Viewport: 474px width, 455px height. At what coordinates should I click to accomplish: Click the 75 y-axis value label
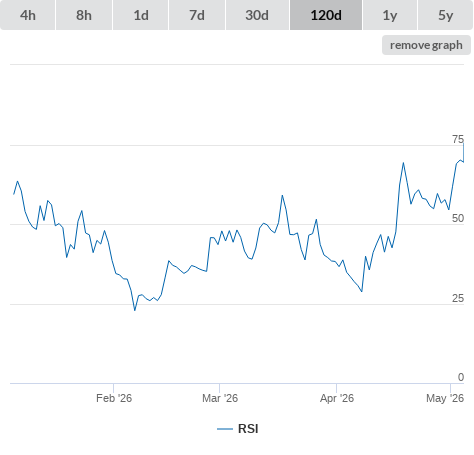tap(458, 139)
